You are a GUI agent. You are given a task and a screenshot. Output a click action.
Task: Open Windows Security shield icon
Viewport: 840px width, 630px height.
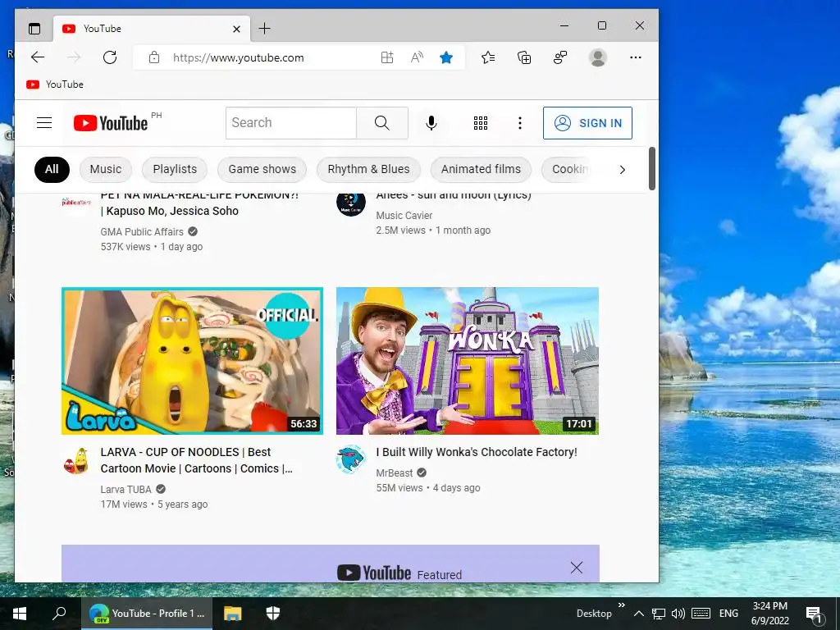273,614
